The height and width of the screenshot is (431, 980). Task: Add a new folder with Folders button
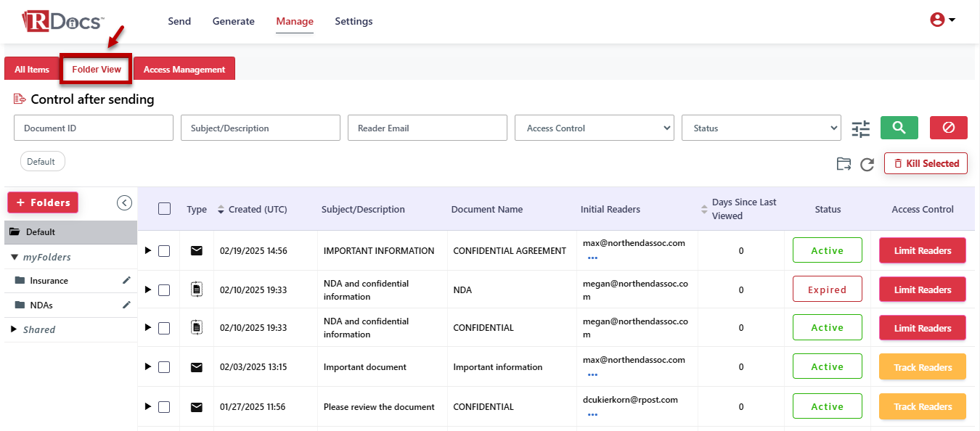(43, 202)
